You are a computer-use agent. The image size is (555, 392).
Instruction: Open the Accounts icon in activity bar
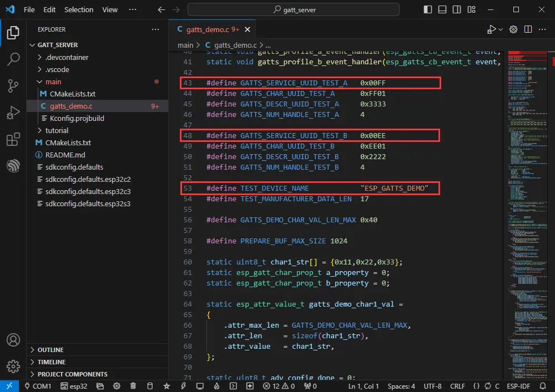pyautogui.click(x=13, y=340)
